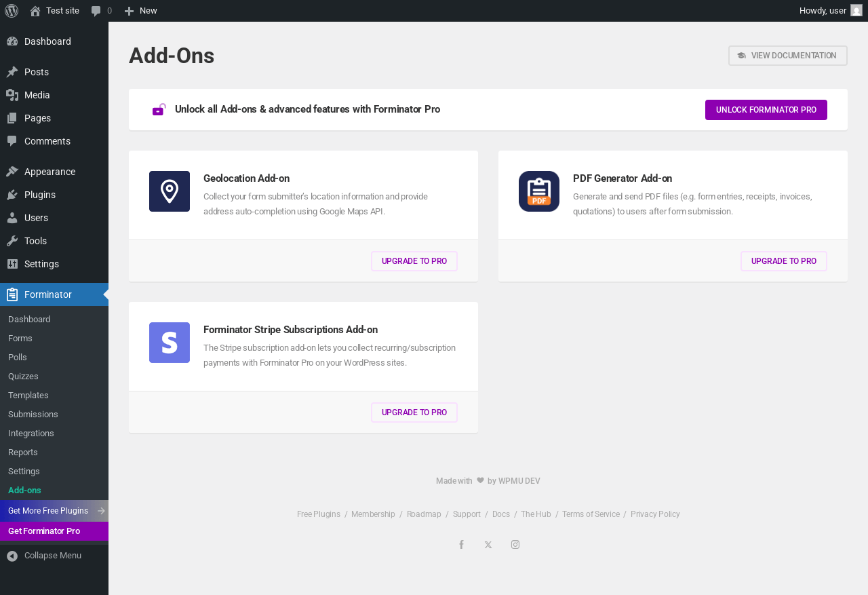868x595 pixels.
Task: Click View Documentation button
Action: pyautogui.click(x=788, y=56)
